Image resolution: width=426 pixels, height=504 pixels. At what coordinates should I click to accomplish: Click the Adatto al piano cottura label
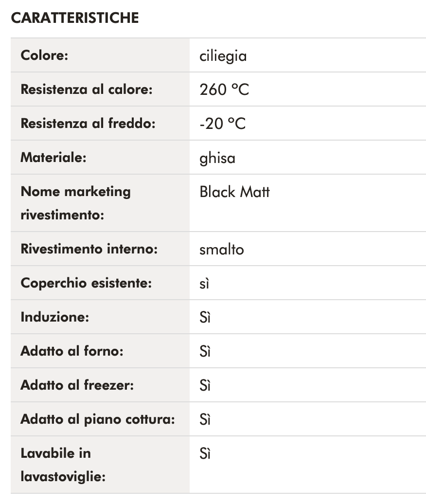tap(97, 419)
